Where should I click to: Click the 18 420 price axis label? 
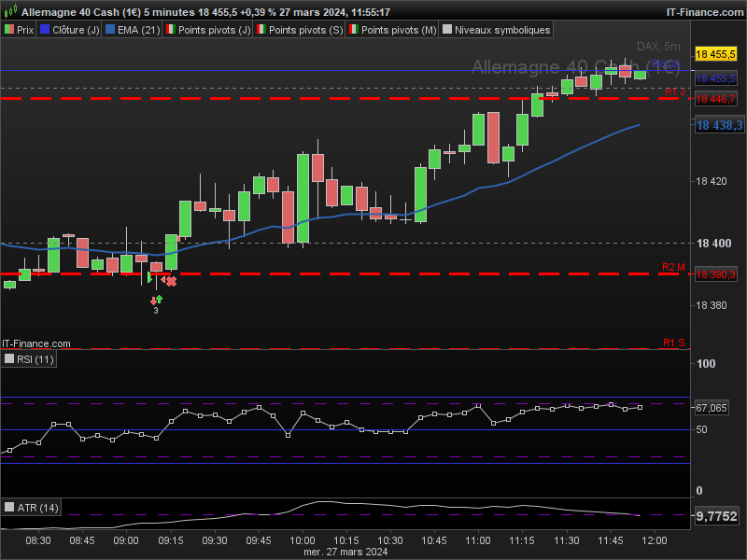712,181
